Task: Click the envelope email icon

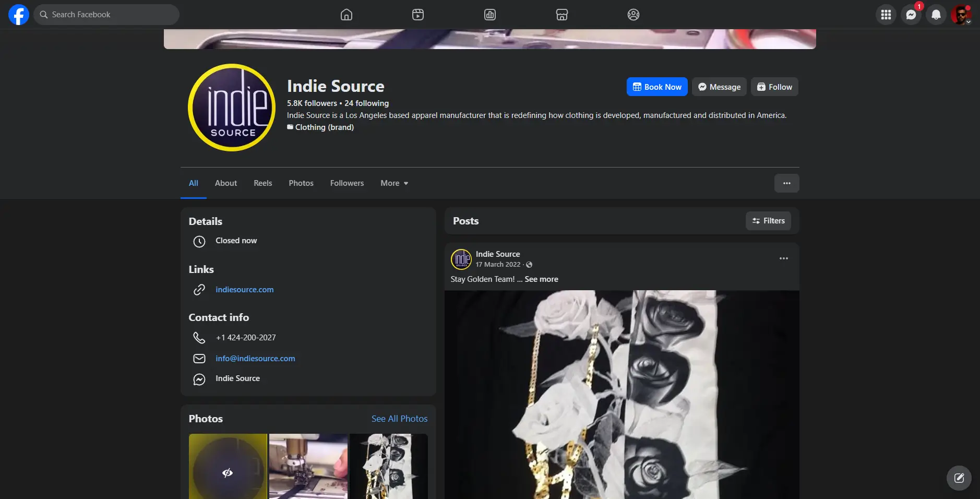Action: 199,359
